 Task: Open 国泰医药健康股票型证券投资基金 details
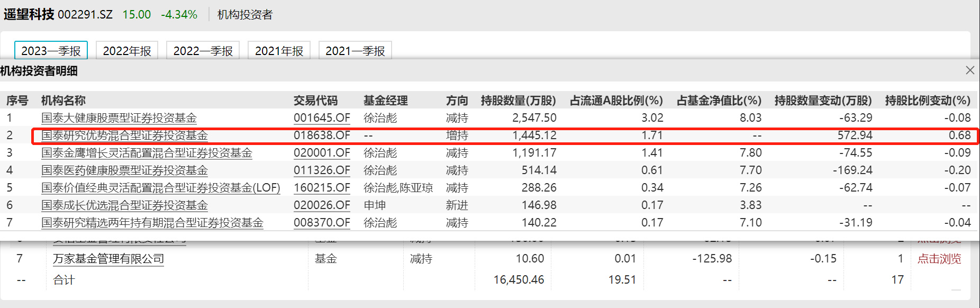point(124,170)
